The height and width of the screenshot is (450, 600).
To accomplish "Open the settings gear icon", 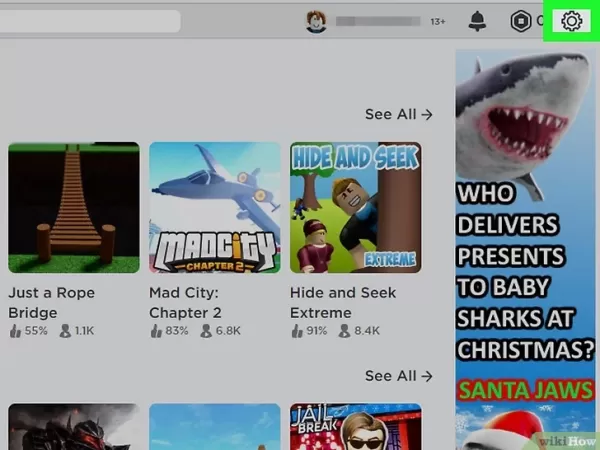I will click(571, 21).
